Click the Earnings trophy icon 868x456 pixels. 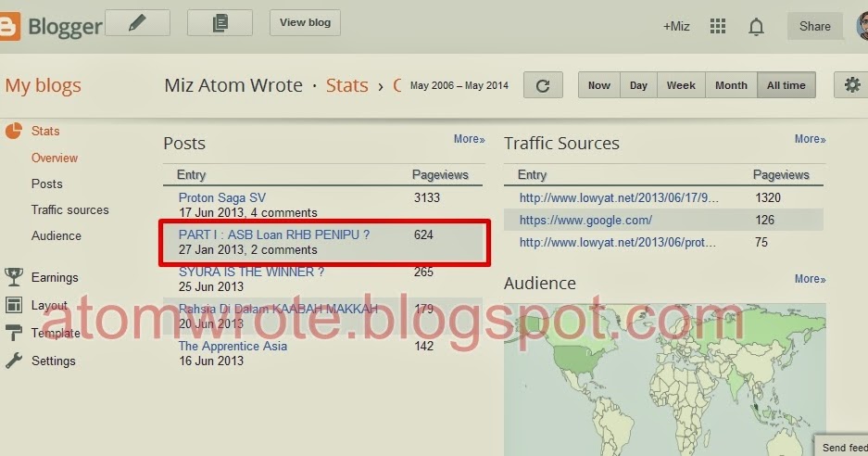(14, 277)
